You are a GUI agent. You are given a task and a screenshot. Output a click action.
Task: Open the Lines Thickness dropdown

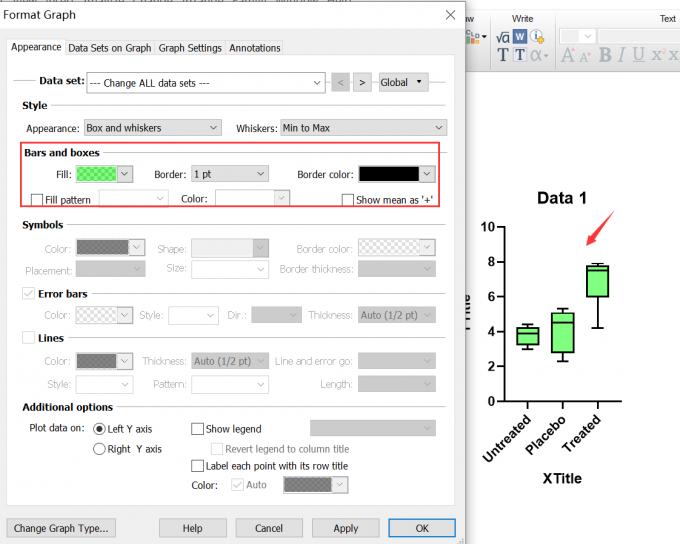tap(230, 361)
